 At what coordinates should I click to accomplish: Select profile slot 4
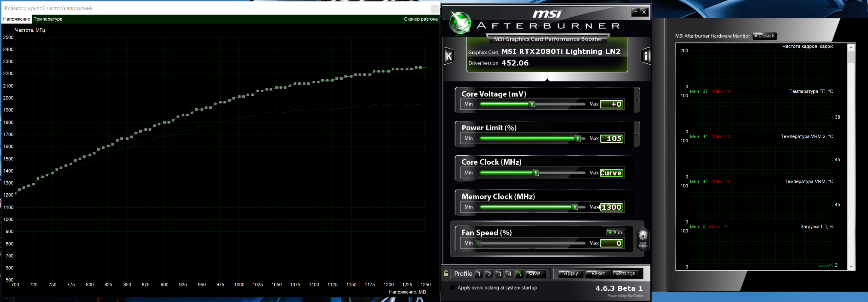509,274
